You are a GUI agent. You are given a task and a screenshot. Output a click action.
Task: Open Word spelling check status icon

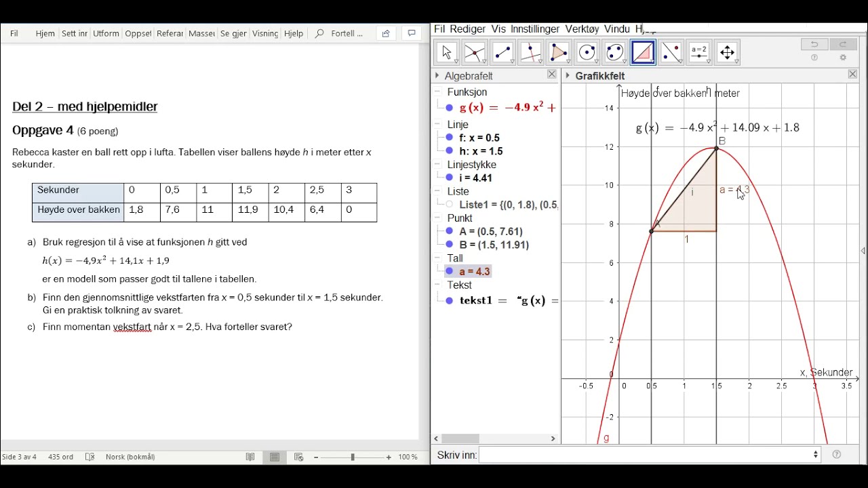(x=90, y=457)
